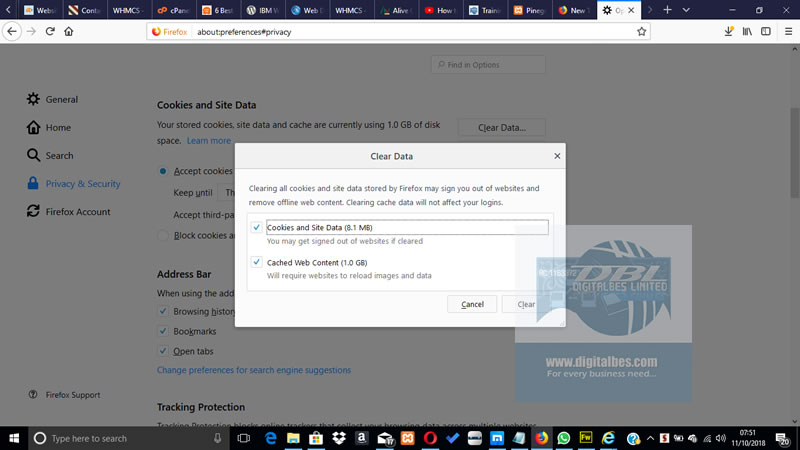Open the Firefox Support link
The height and width of the screenshot is (450, 800).
pos(73,394)
